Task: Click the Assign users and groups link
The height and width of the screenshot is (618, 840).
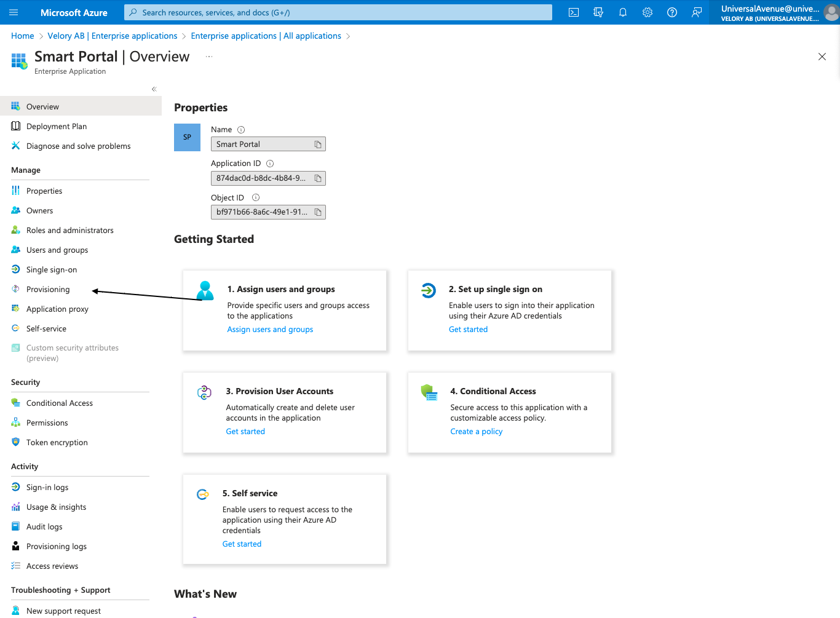Action: point(270,330)
